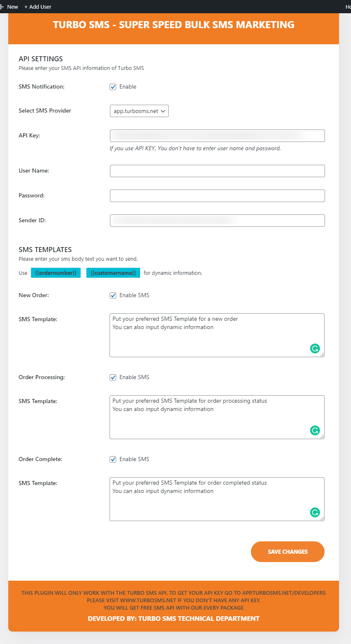Click the Save Changes button
The image size is (351, 644).
tap(288, 552)
